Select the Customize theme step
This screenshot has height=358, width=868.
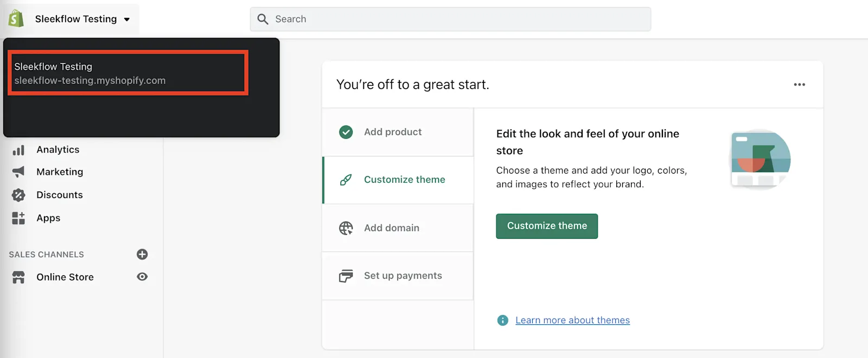click(x=398, y=180)
